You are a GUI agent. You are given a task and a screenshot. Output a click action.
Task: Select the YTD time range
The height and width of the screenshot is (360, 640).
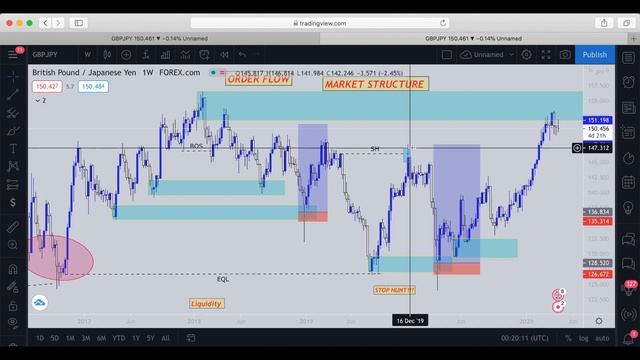click(x=119, y=338)
